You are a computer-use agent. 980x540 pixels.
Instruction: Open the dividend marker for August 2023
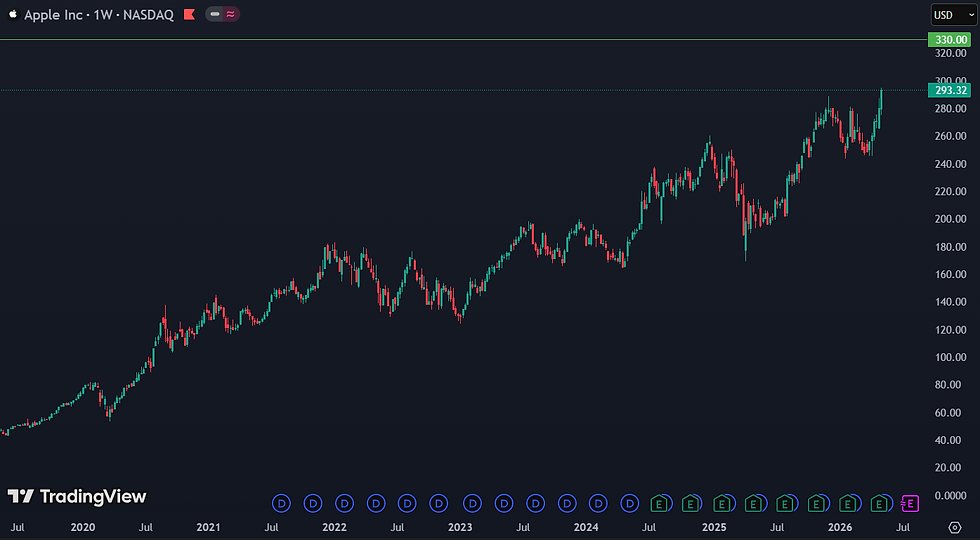point(536,502)
